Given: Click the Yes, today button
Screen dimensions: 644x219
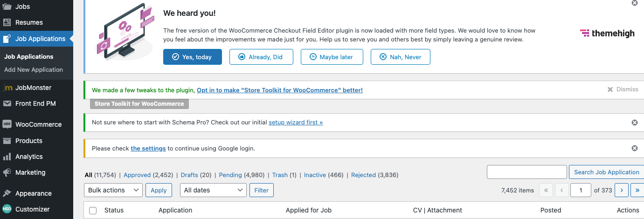Looking at the screenshot, I should pos(192,57).
